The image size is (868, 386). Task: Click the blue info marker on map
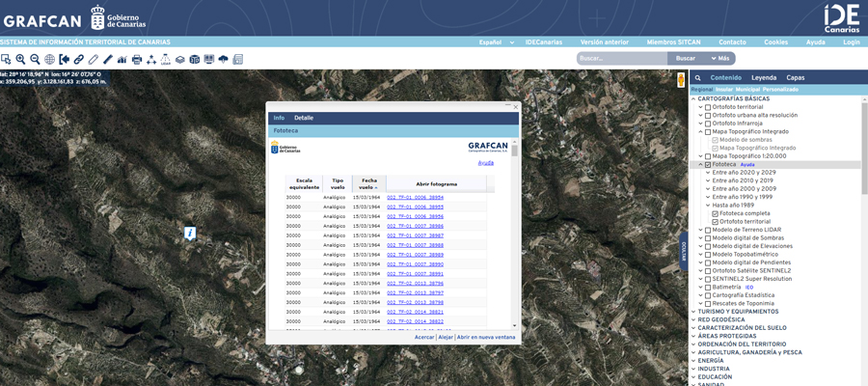(x=191, y=234)
